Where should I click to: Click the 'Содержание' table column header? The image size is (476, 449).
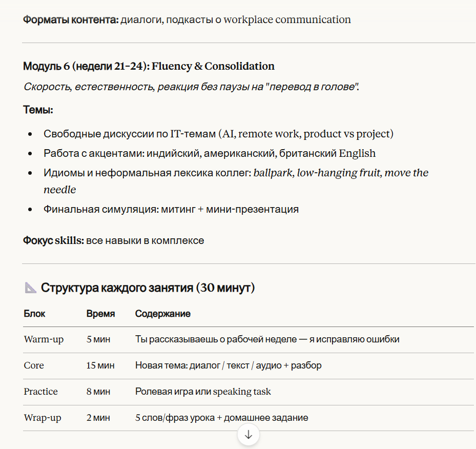163,314
